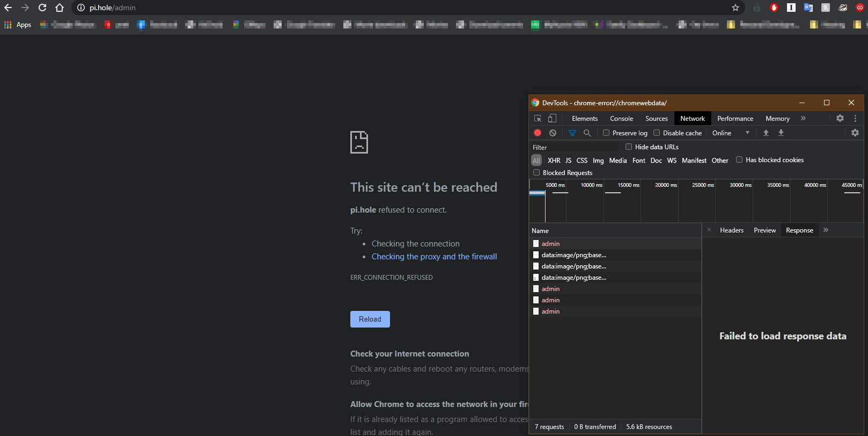This screenshot has width=868, height=436.
Task: Bookmark this page with the star icon
Action: tap(735, 8)
